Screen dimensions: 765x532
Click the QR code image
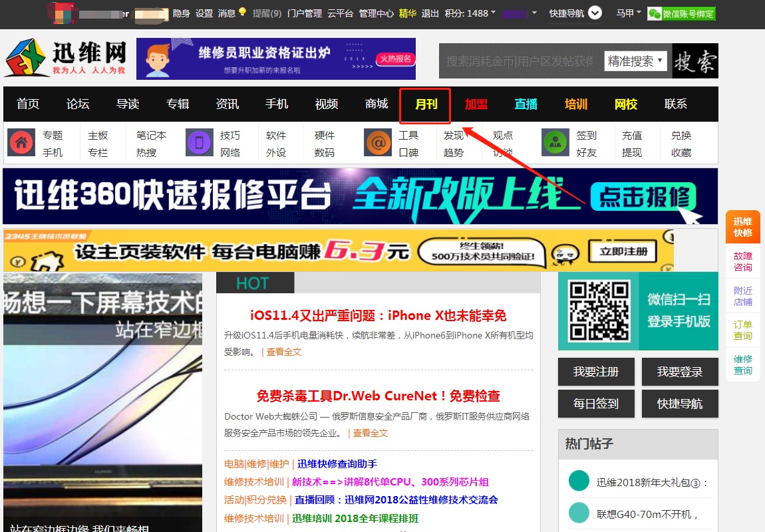point(599,311)
